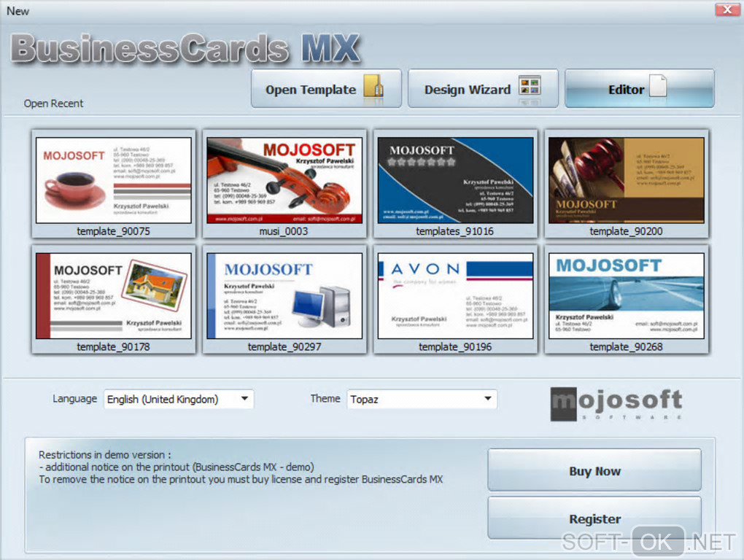Image resolution: width=744 pixels, height=560 pixels.
Task: Click the template_90178 label text
Action: 113,347
